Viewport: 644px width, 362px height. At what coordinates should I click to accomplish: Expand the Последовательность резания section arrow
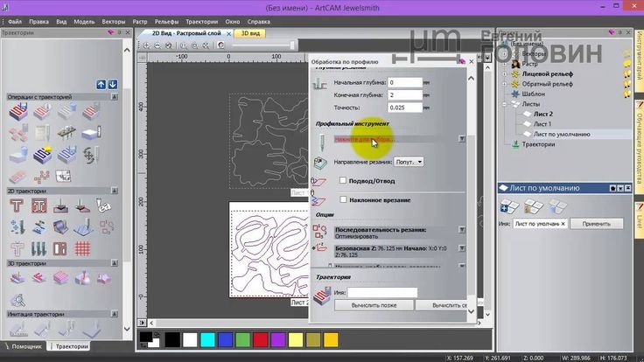(461, 231)
